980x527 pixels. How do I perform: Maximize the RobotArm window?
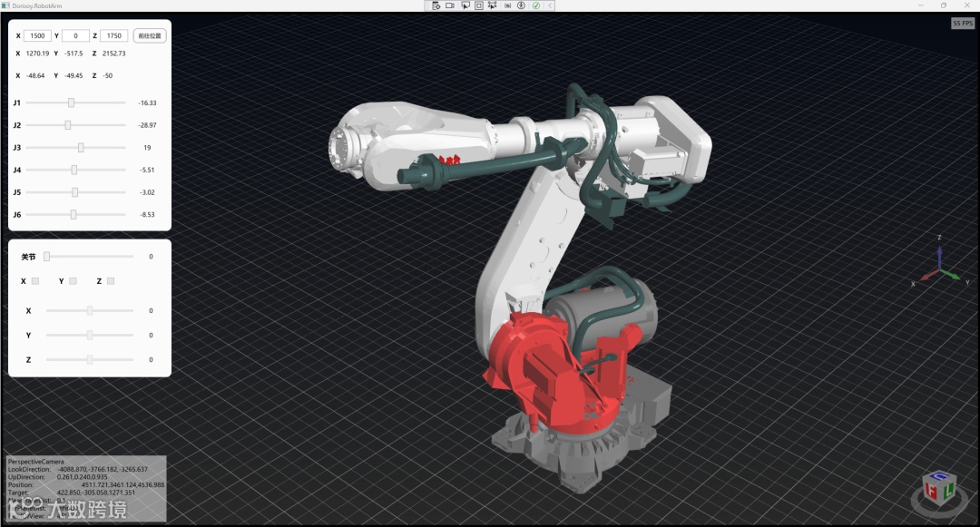pyautogui.click(x=944, y=5)
